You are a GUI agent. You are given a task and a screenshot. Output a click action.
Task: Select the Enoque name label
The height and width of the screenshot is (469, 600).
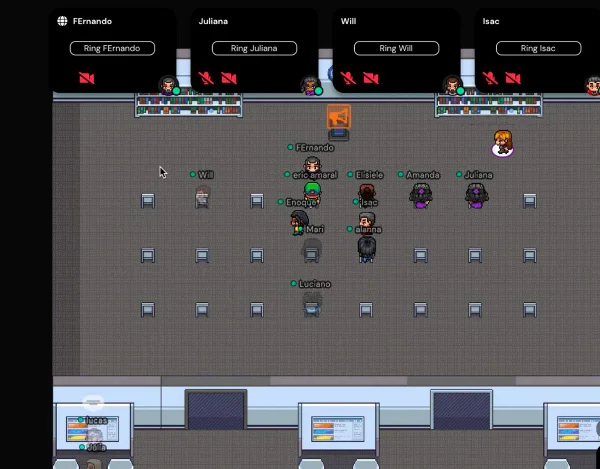301,202
